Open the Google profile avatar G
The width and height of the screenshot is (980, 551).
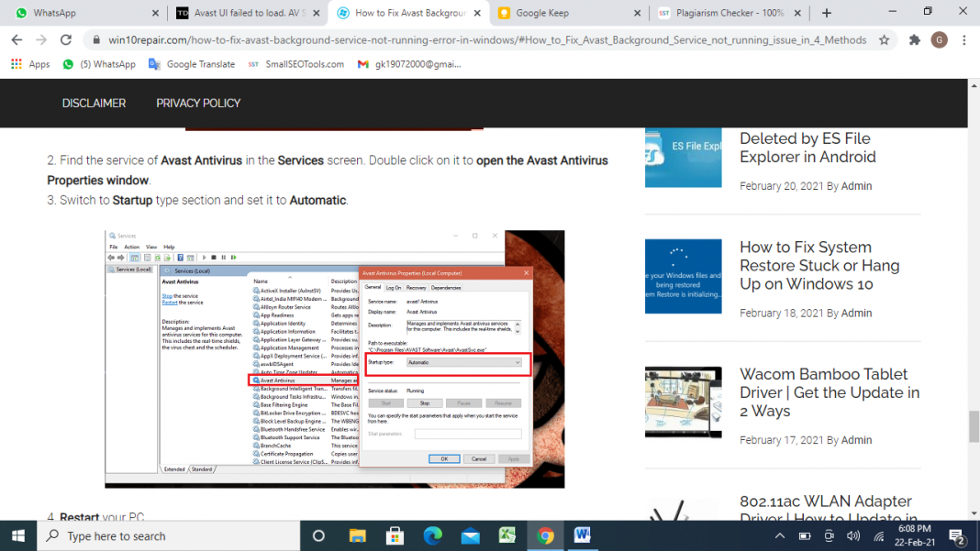[x=939, y=40]
